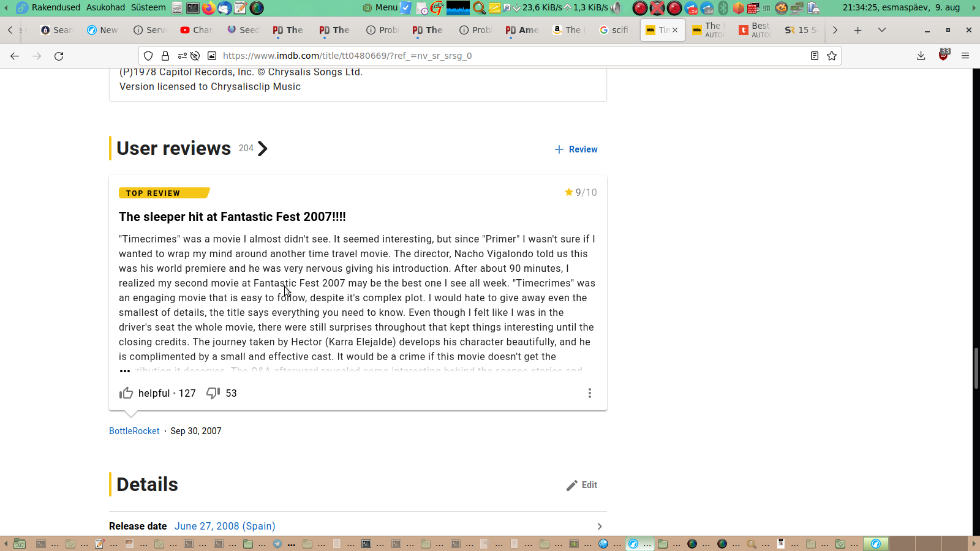Launch Thunderbird from the top panel

pyautogui.click(x=225, y=8)
